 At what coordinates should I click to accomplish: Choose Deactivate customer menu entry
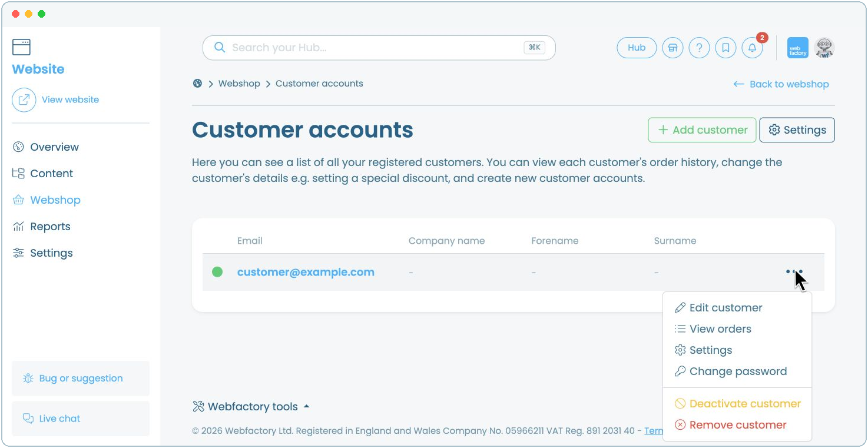737,404
